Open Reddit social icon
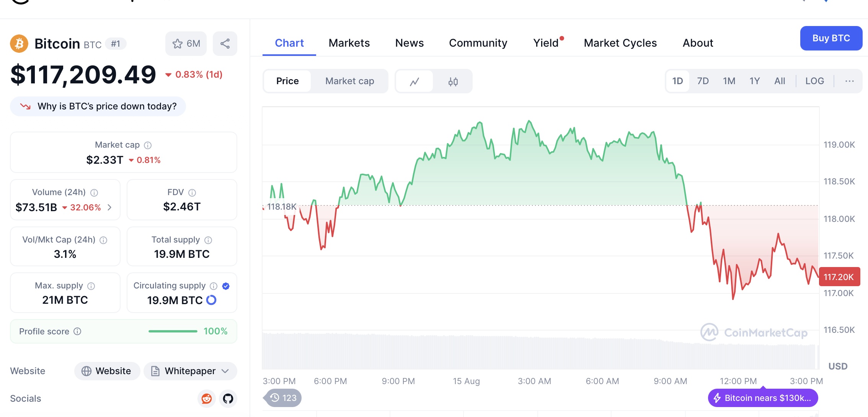This screenshot has width=868, height=417. coord(207,399)
